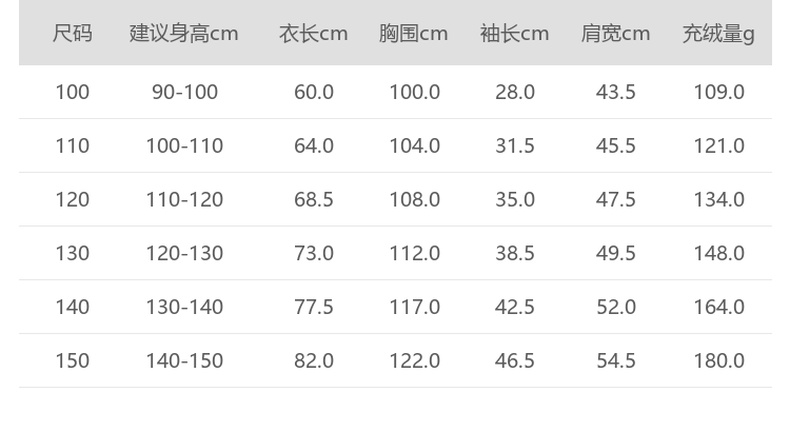Screen dimensions: 790x431
Task: Click the 胸围cm column header
Action: pos(413,33)
